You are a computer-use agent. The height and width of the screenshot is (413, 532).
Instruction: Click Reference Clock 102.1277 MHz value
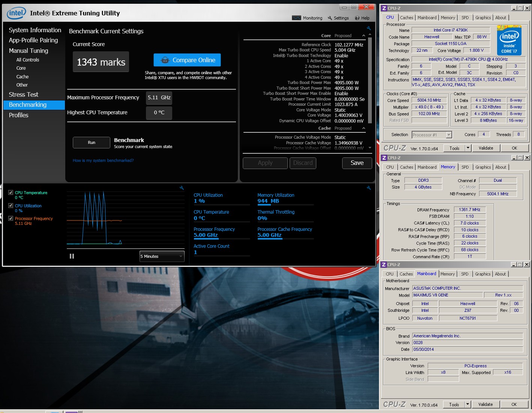click(349, 45)
